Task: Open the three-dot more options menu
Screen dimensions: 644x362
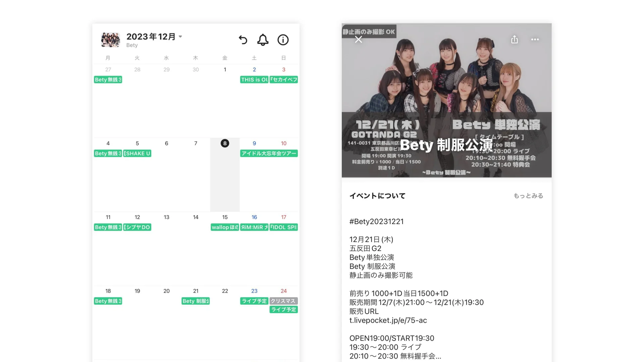Action: point(535,40)
